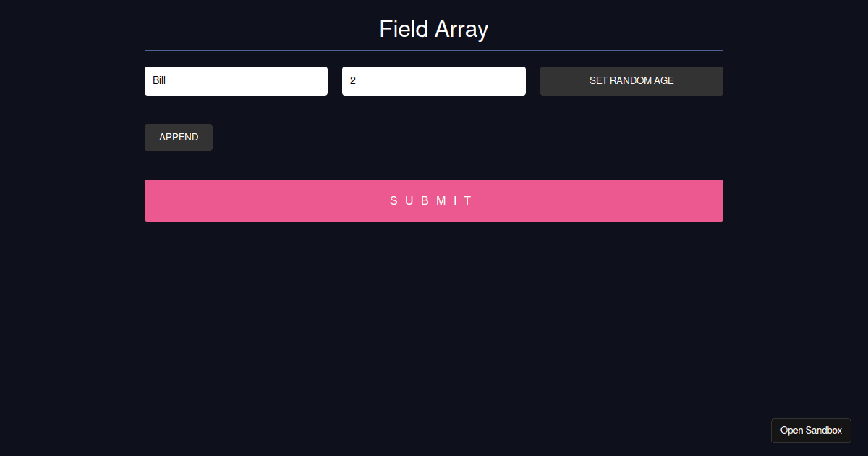Viewport: 868px width, 456px height.
Task: Click the first form input on the left
Action: pos(236,80)
